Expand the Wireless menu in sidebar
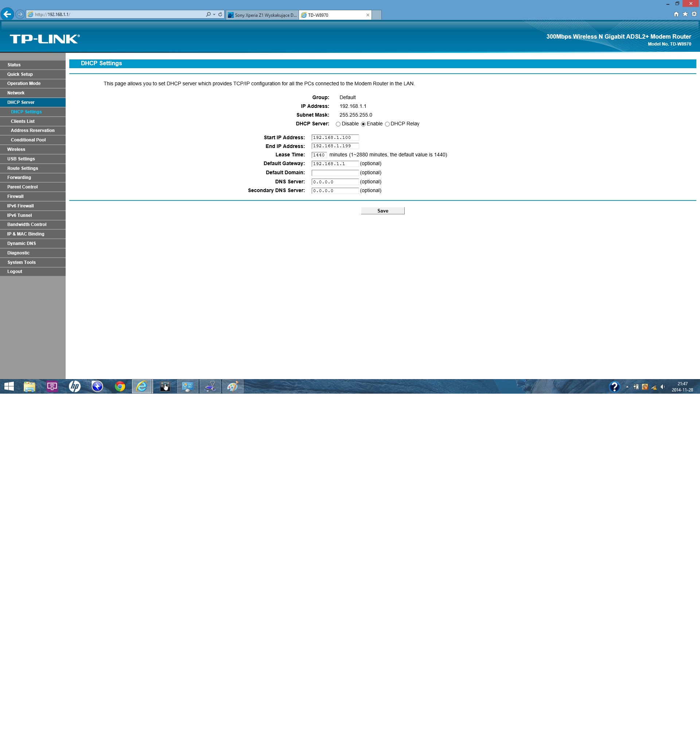Viewport: 700px width, 756px height. pos(16,149)
